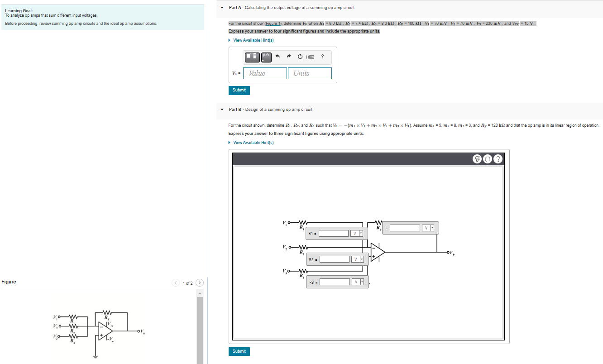Click the '1 of 2' figure counter text

pos(187,283)
